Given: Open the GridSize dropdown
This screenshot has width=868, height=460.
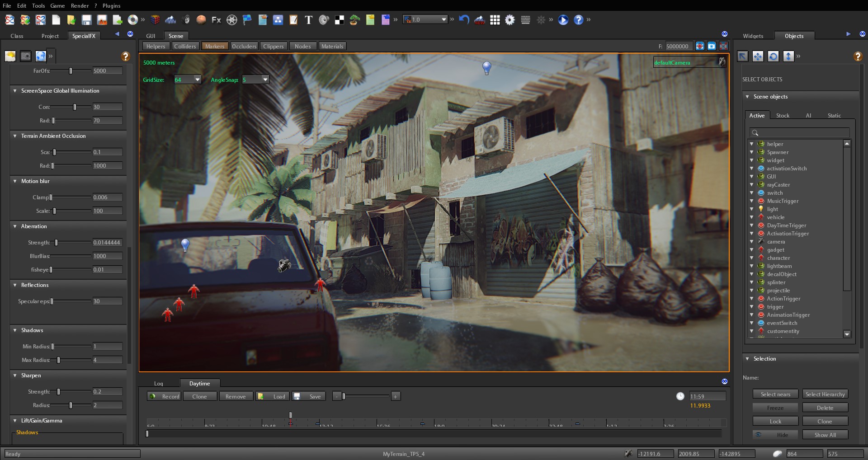Looking at the screenshot, I should [198, 79].
